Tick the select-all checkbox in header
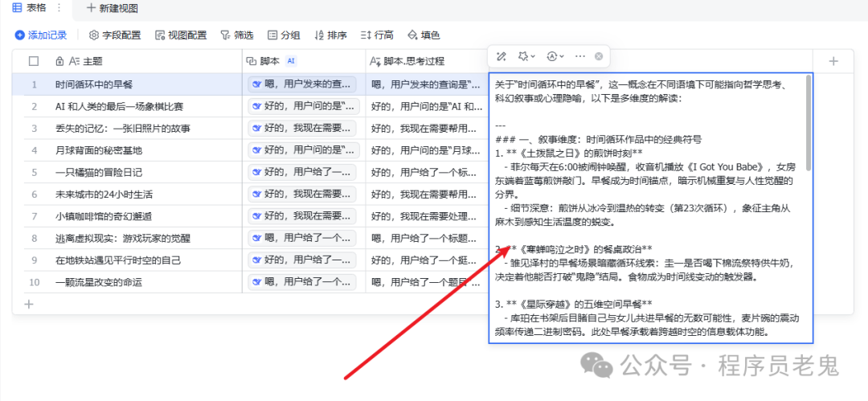Image resolution: width=868 pixels, height=401 pixels. (x=34, y=62)
